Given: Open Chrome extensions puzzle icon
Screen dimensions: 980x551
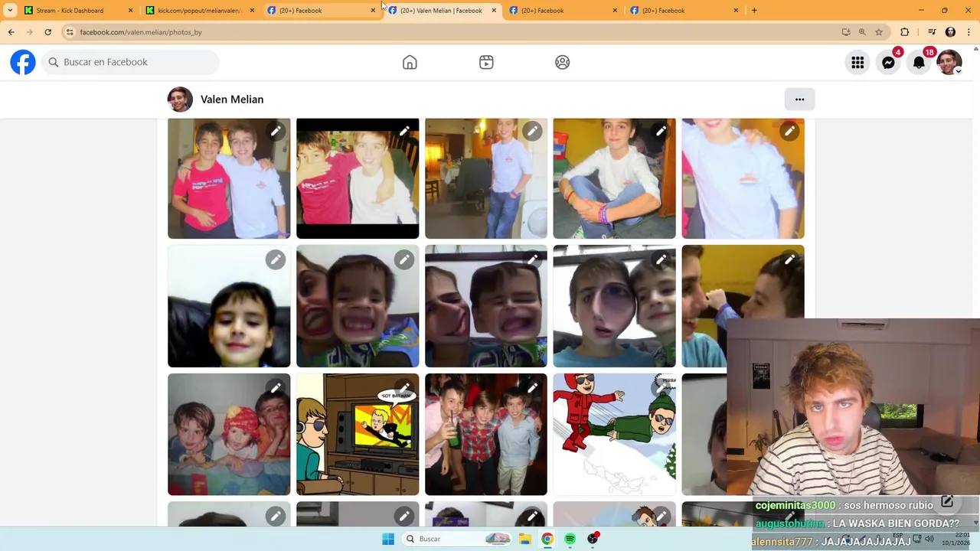Looking at the screenshot, I should coord(905,32).
